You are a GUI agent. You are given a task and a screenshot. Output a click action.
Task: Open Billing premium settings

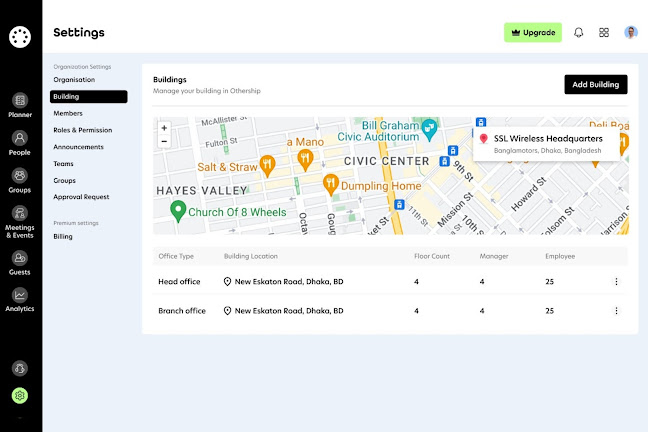click(x=63, y=236)
